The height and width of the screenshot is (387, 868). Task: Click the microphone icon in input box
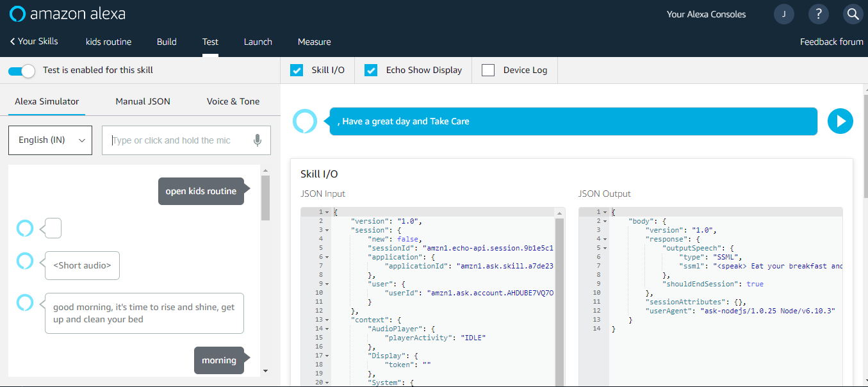(258, 140)
